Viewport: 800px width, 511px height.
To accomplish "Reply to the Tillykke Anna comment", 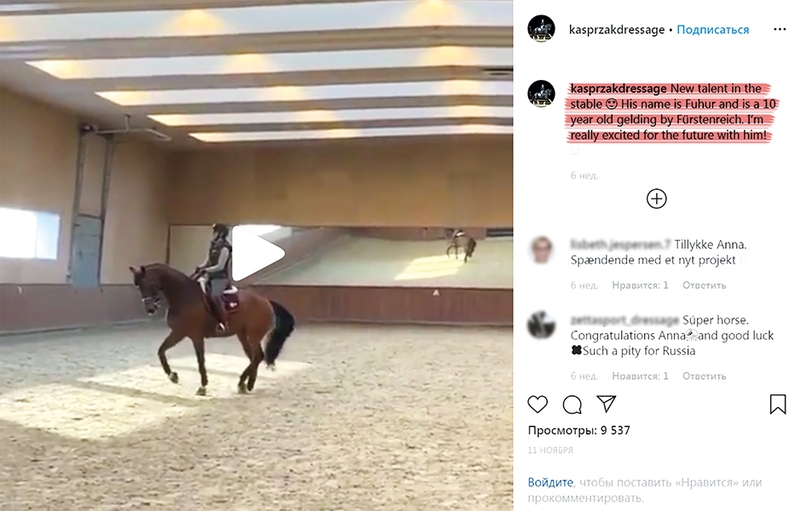I will click(x=704, y=285).
